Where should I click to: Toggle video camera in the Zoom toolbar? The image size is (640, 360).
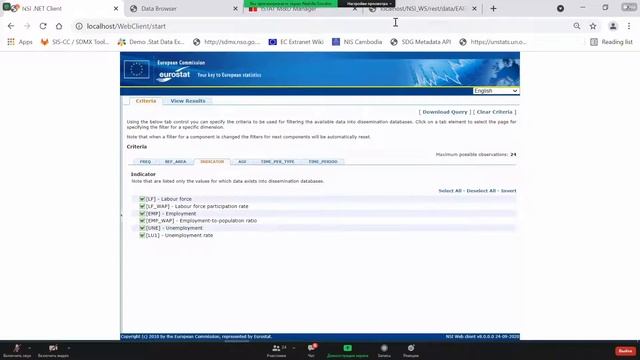(x=53, y=348)
